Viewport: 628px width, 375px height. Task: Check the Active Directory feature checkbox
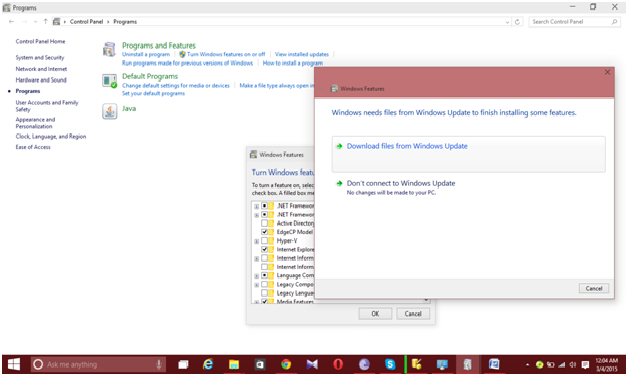pos(264,223)
